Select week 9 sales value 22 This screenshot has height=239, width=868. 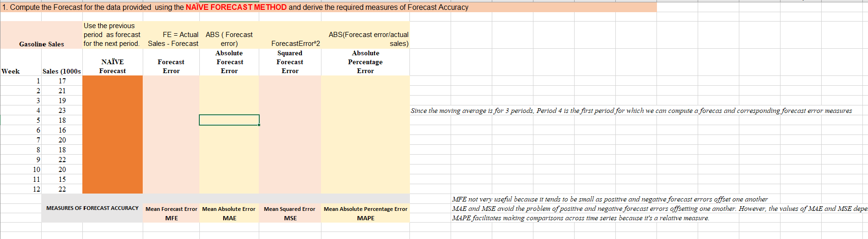click(62, 160)
